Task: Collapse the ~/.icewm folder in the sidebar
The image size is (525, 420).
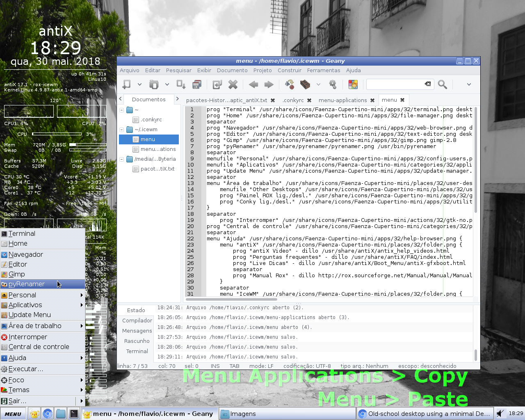Action: pyautogui.click(x=121, y=129)
